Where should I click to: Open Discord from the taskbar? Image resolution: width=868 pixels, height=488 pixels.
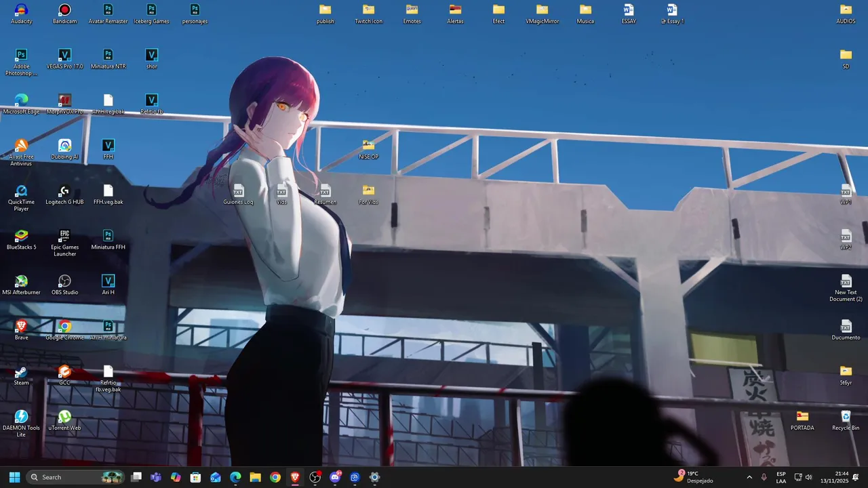335,477
